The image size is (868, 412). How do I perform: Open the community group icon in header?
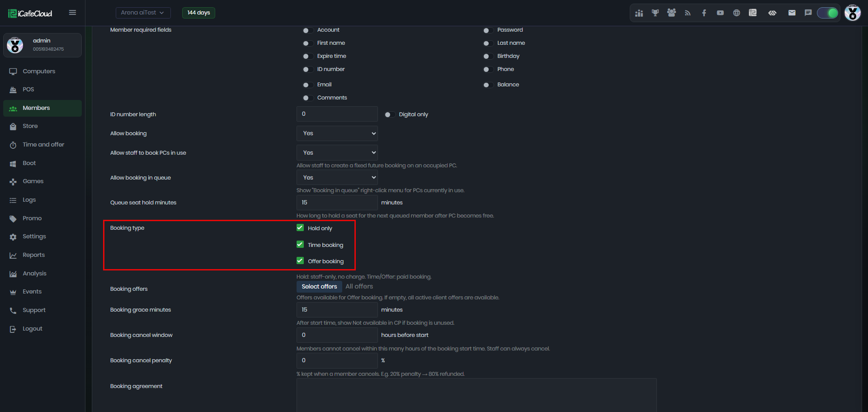coord(671,13)
